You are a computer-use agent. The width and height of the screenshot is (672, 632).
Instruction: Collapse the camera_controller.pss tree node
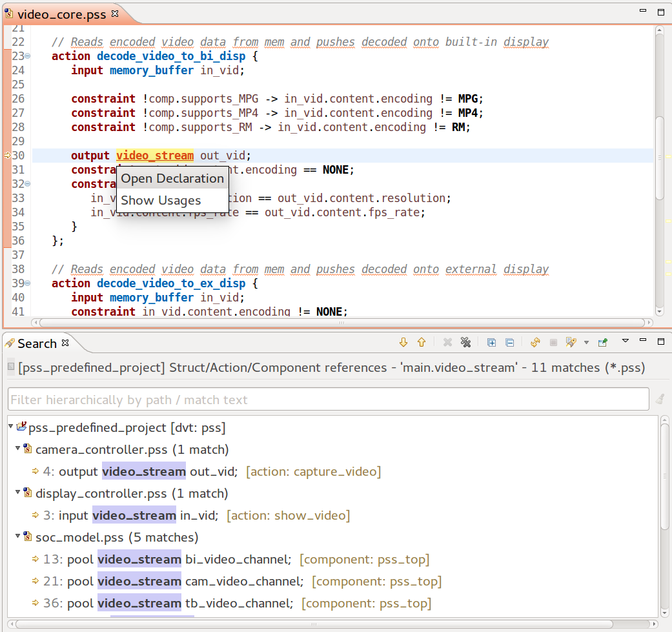point(18,449)
